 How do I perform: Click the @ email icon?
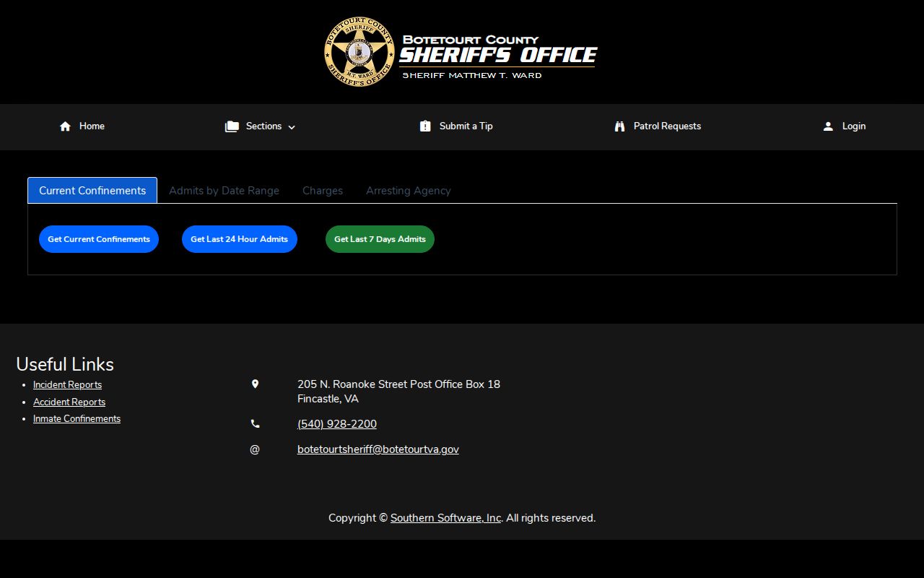(x=255, y=449)
